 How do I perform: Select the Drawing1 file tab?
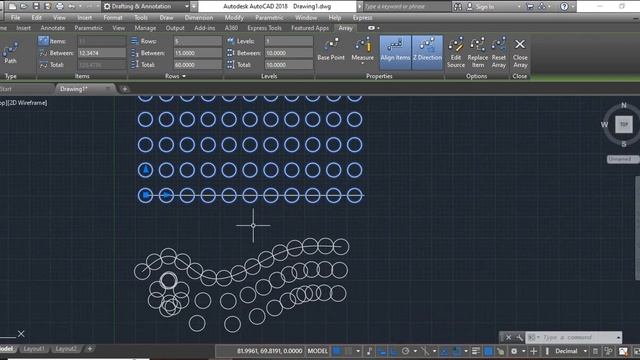click(x=74, y=89)
